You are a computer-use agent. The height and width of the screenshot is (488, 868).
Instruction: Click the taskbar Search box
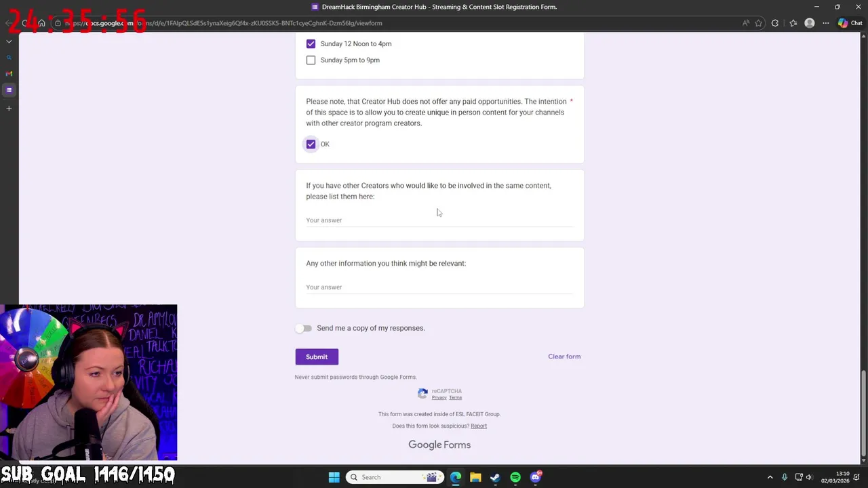click(x=395, y=477)
